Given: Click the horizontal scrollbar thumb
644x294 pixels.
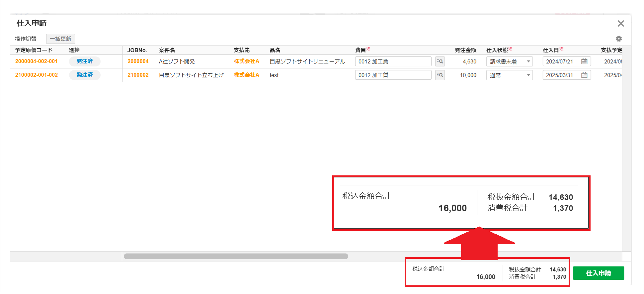Looking at the screenshot, I should point(236,256).
